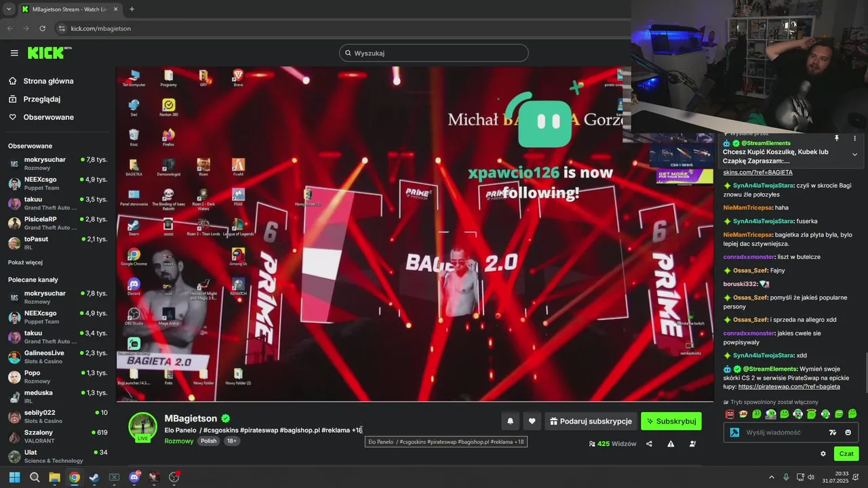
Task: Open takuu in followed channels list
Action: coord(58,203)
